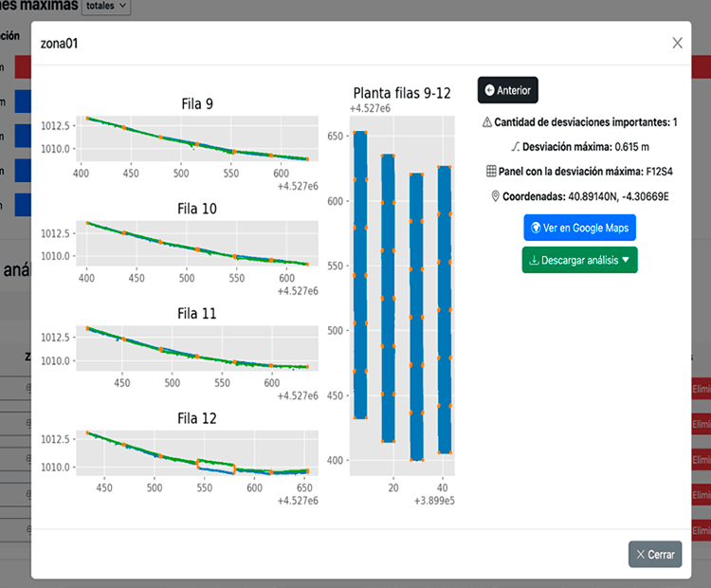Click the panel identifier F12S4 text

653,172
